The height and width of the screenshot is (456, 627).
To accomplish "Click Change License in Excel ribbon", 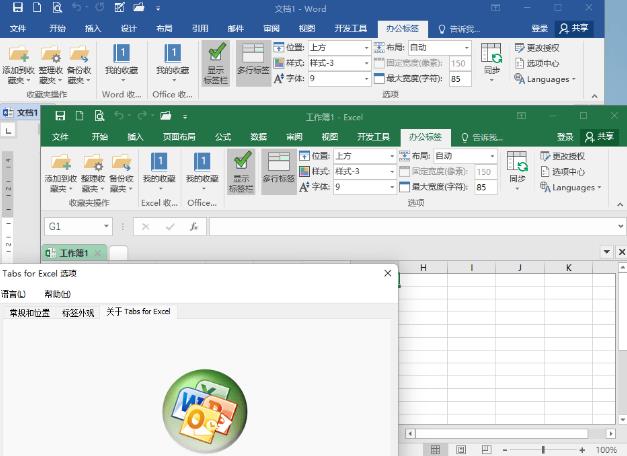I will click(x=563, y=156).
